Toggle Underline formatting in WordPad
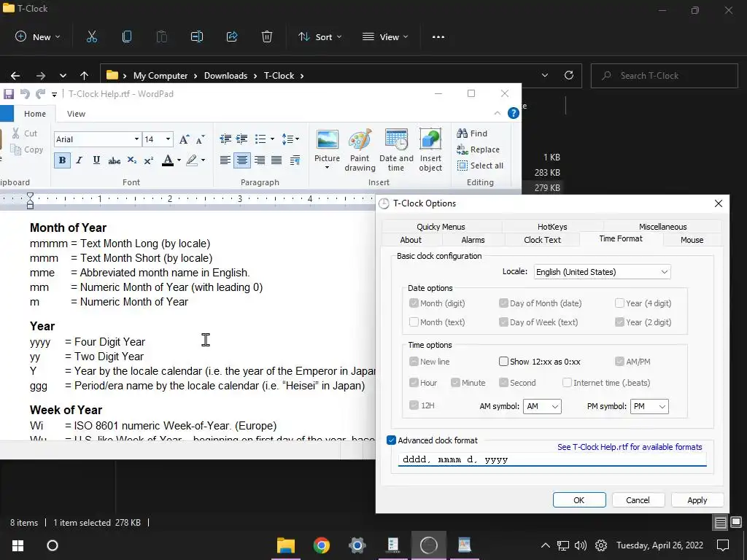Viewport: 747px width, 560px height. 96,160
